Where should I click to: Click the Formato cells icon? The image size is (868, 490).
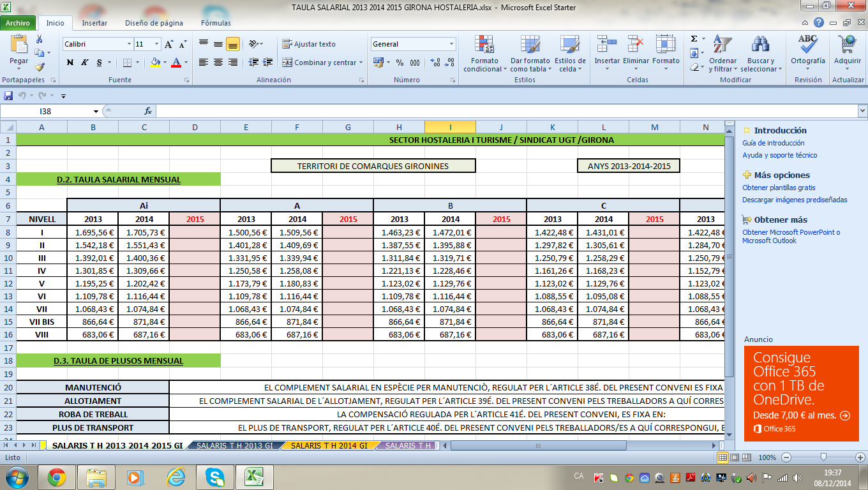coord(666,44)
